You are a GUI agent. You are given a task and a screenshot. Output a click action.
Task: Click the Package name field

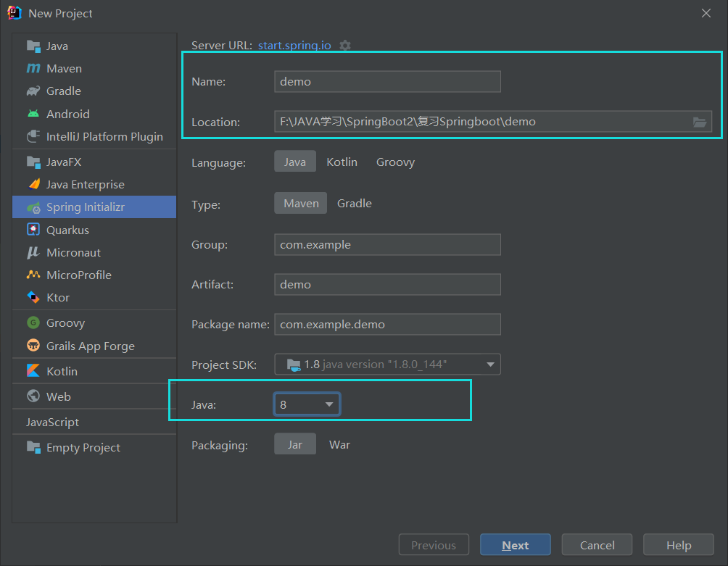click(387, 324)
